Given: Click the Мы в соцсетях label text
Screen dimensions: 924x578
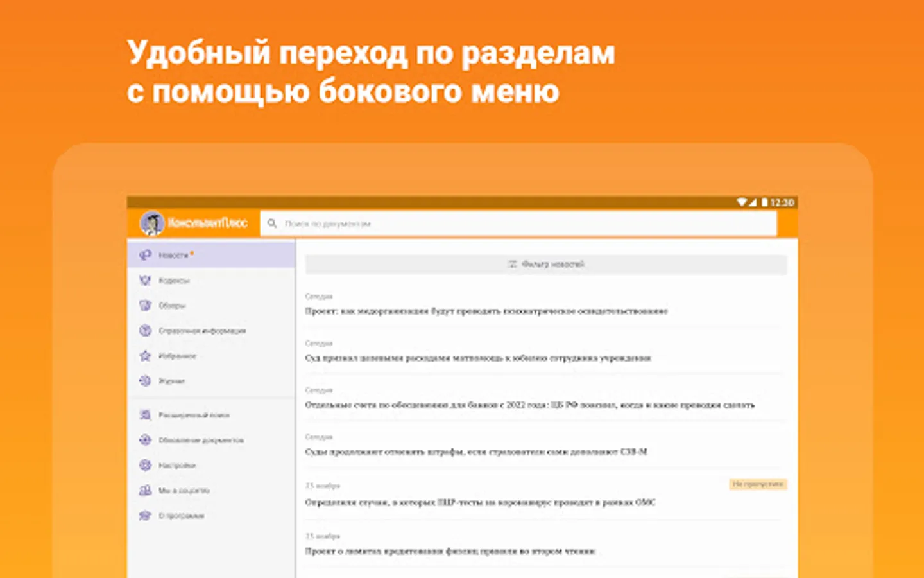Looking at the screenshot, I should pyautogui.click(x=184, y=491).
